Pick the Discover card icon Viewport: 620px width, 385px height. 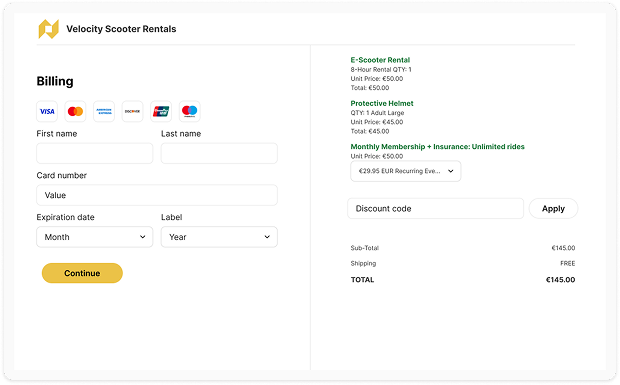132,111
